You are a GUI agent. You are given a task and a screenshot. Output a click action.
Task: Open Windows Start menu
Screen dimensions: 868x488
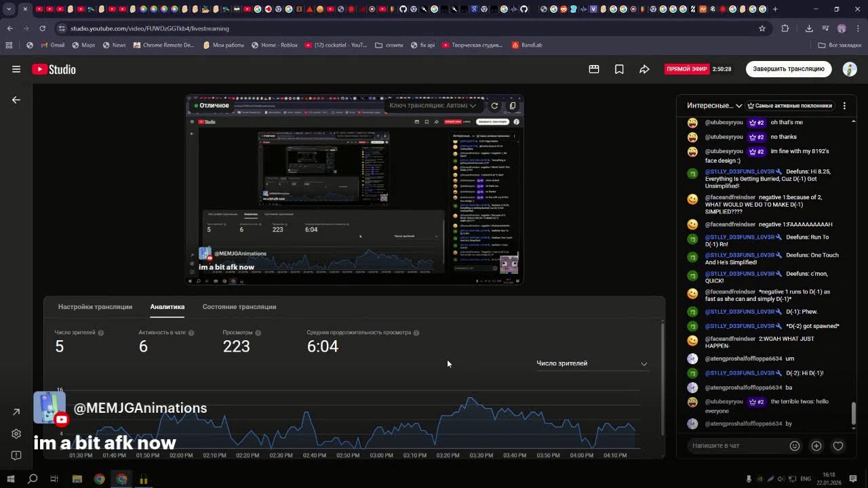(10, 479)
